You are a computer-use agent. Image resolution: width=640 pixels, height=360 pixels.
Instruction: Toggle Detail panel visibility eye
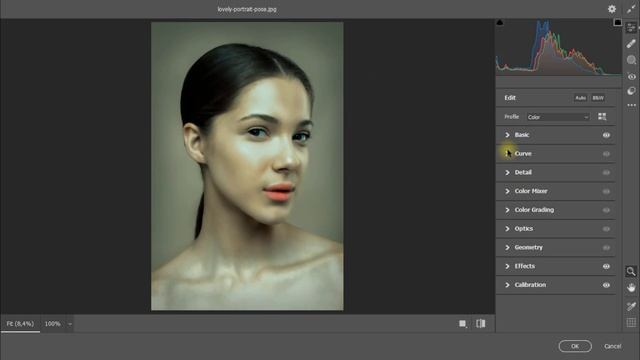pos(606,173)
